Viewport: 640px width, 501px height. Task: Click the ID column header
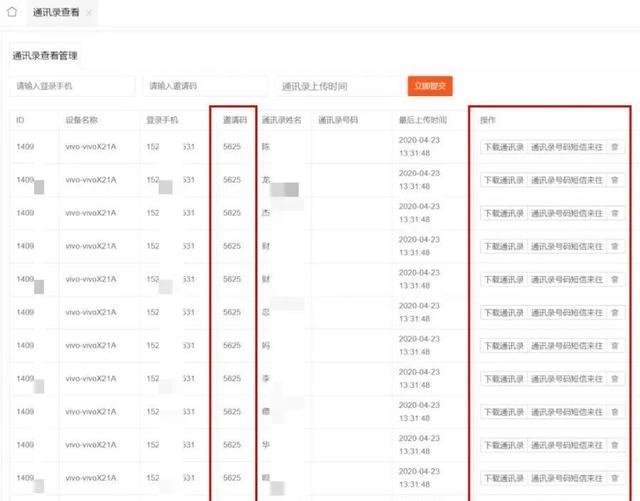tap(20, 120)
